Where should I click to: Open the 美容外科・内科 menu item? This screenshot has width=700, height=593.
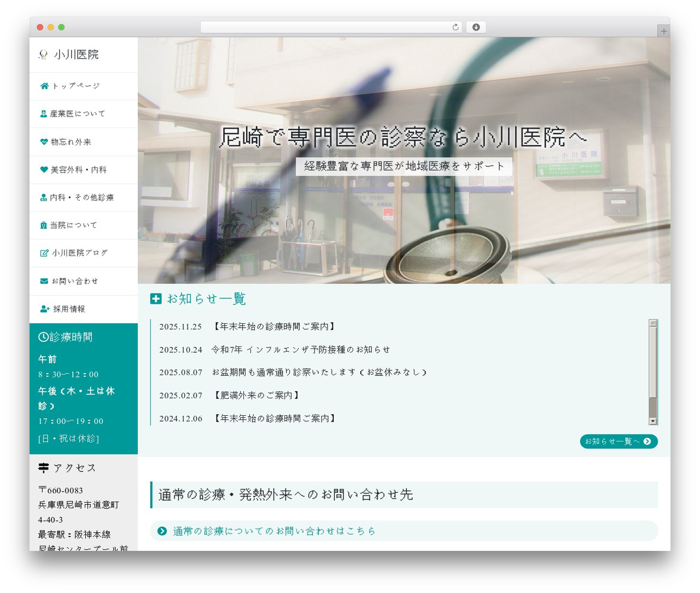pos(84,170)
